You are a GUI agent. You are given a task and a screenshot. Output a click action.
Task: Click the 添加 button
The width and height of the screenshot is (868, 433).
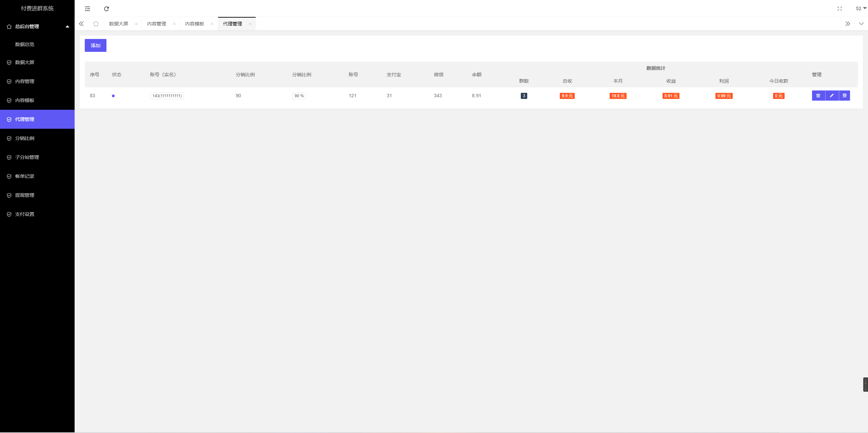tap(96, 45)
